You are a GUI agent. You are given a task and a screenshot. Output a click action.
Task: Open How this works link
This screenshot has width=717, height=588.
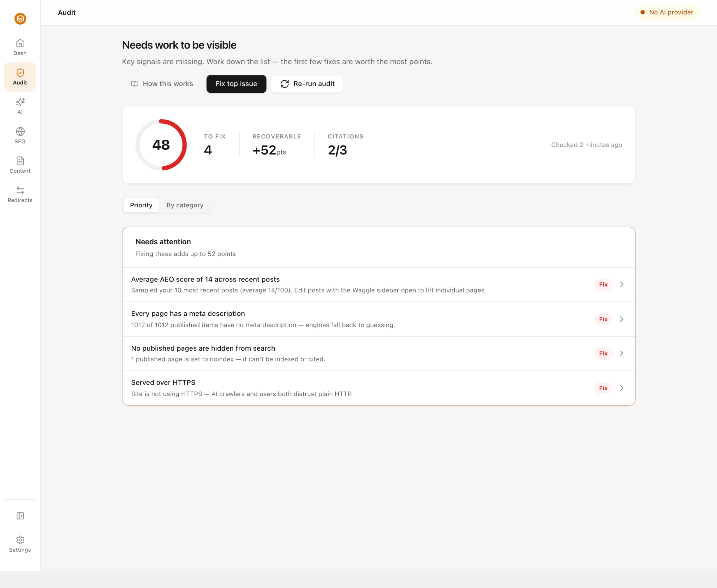coord(162,84)
